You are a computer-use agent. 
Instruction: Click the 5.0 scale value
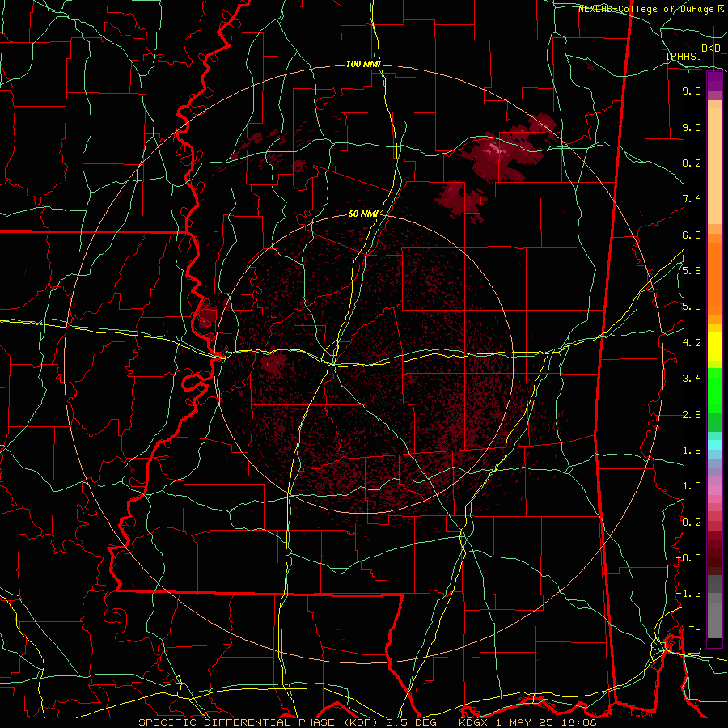pyautogui.click(x=692, y=307)
